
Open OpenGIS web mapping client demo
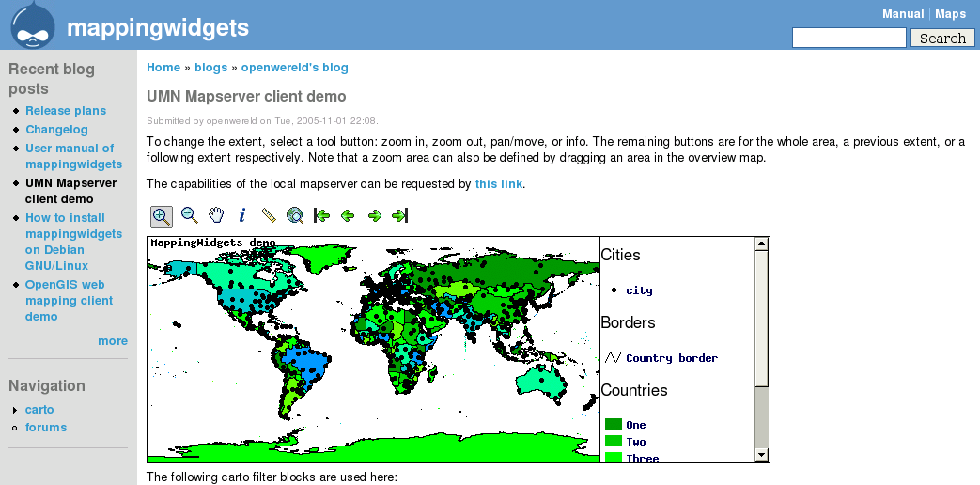(69, 301)
